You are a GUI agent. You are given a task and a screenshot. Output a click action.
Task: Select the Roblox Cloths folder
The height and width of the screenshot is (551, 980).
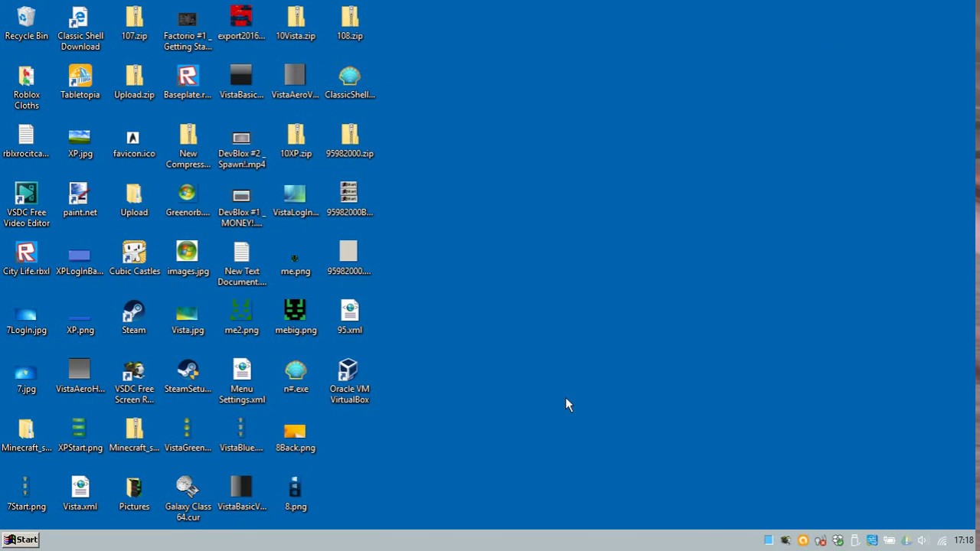coord(26,78)
